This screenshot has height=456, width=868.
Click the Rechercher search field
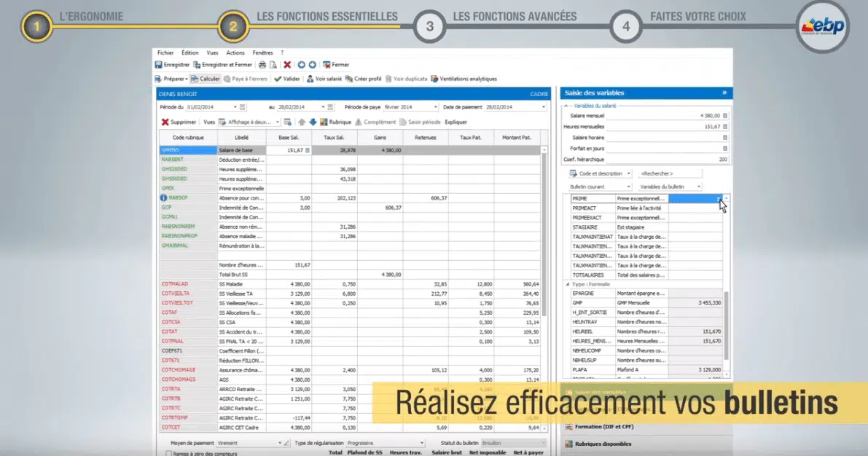point(670,173)
